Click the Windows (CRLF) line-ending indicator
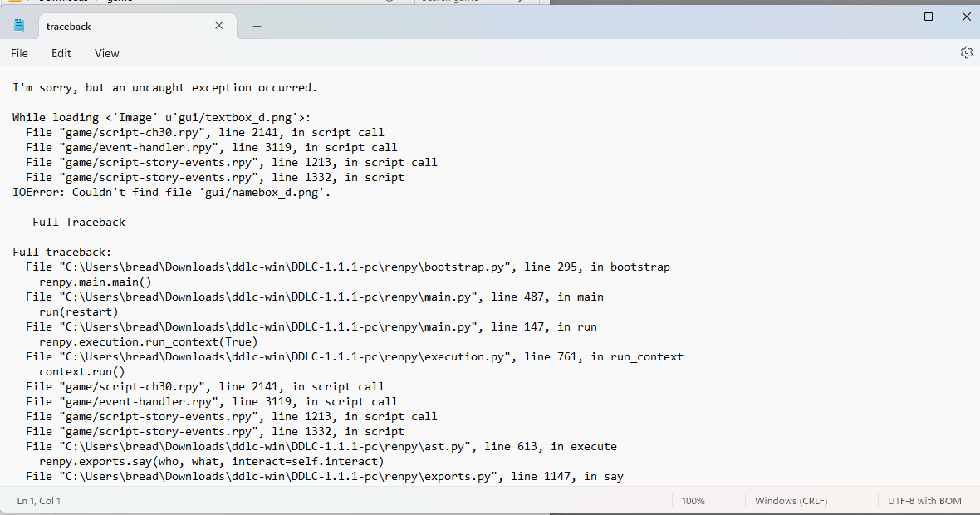This screenshot has width=980, height=515. [x=790, y=500]
